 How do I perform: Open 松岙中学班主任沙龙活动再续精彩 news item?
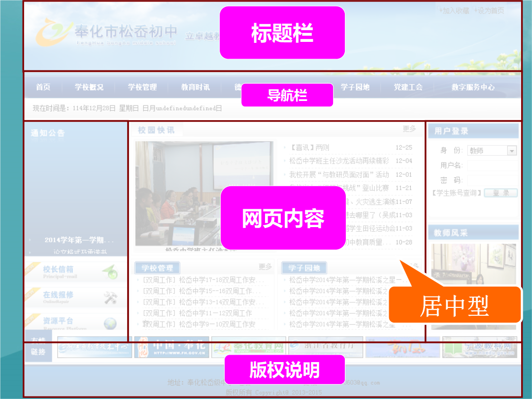[339, 161]
